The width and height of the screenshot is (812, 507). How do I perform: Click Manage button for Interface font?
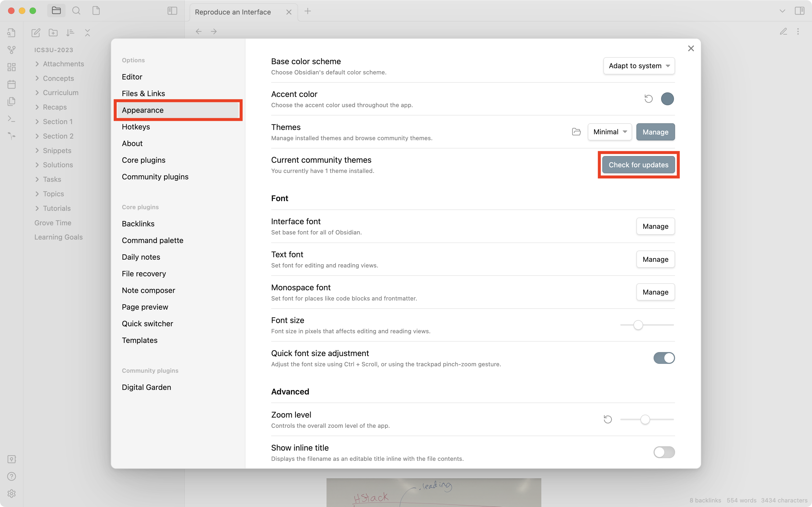pyautogui.click(x=655, y=226)
